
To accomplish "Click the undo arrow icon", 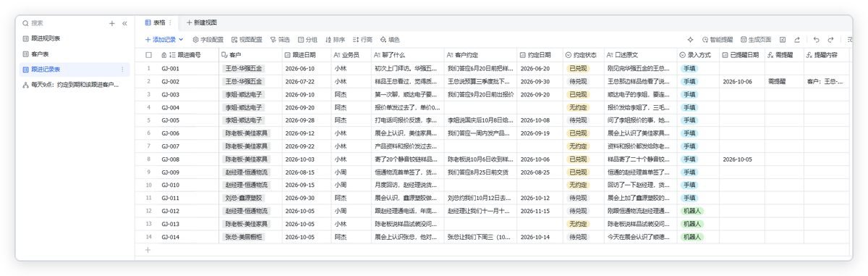I will (817, 40).
